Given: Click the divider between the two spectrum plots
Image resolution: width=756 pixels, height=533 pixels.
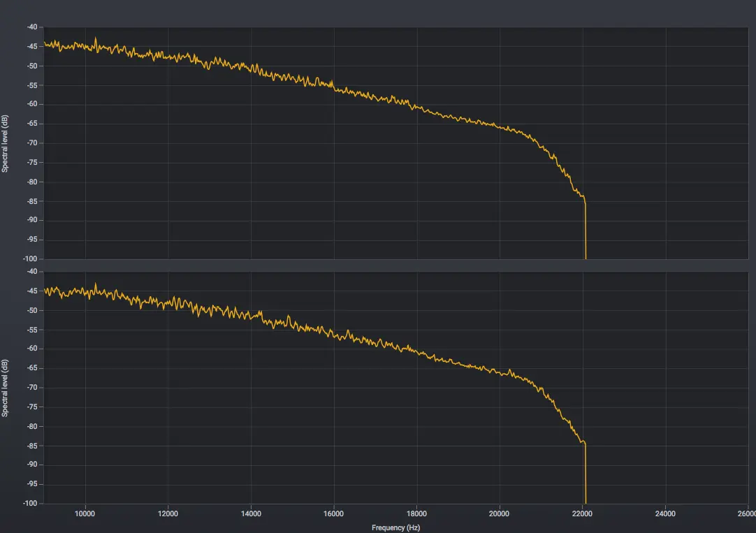Looking at the screenshot, I should pyautogui.click(x=395, y=265).
